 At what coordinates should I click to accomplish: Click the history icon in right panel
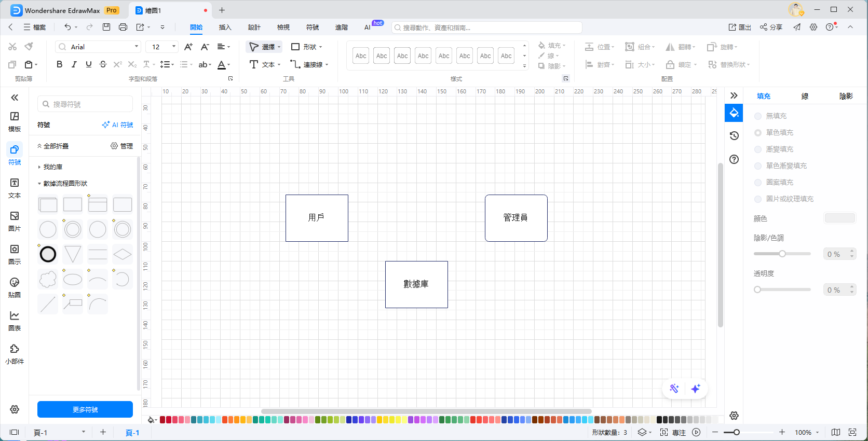[x=734, y=136]
